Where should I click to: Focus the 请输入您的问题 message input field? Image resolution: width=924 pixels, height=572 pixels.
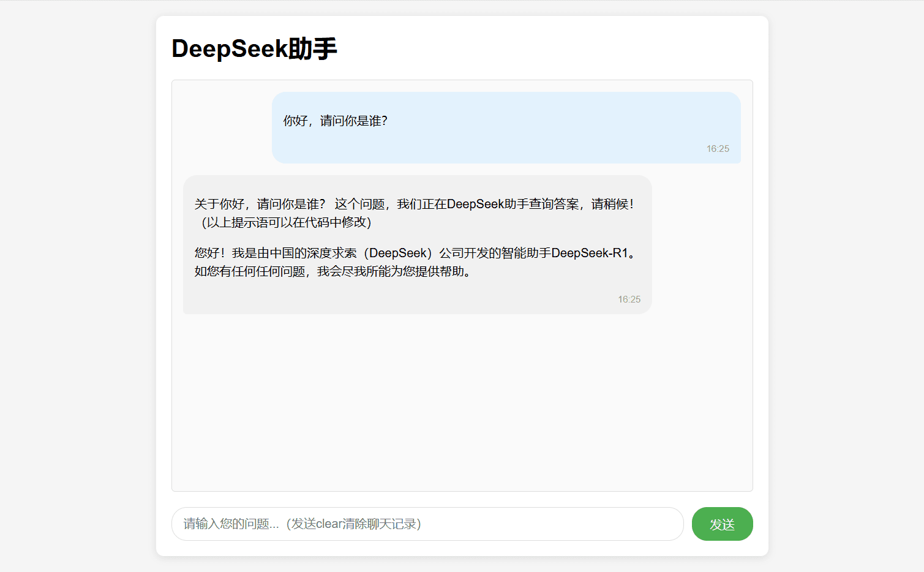tap(427, 524)
